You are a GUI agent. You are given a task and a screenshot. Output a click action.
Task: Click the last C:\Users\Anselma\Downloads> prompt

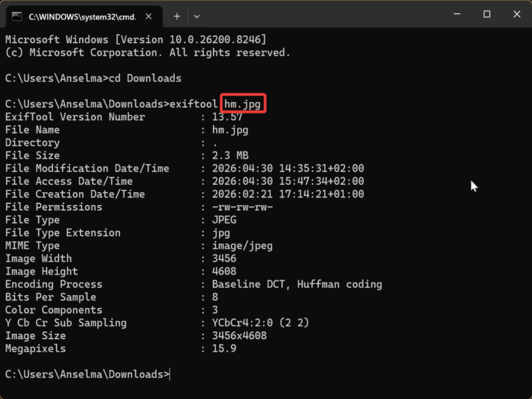pyautogui.click(x=87, y=374)
